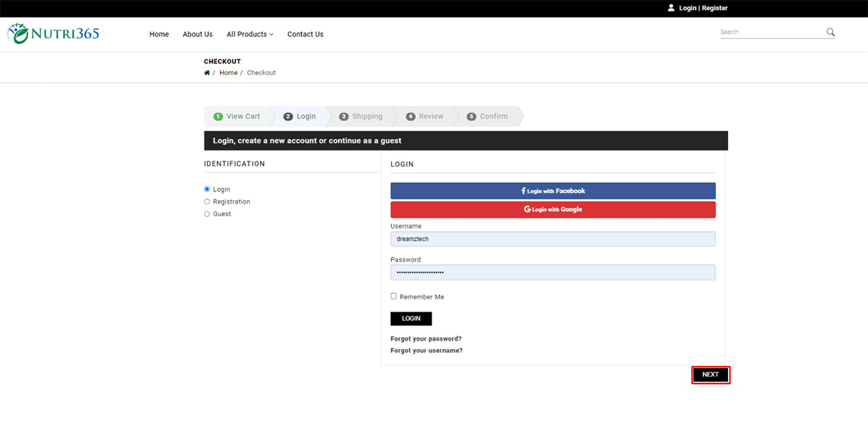Click the Forgot your password link
Screen dimensions: 868x424
(426, 338)
